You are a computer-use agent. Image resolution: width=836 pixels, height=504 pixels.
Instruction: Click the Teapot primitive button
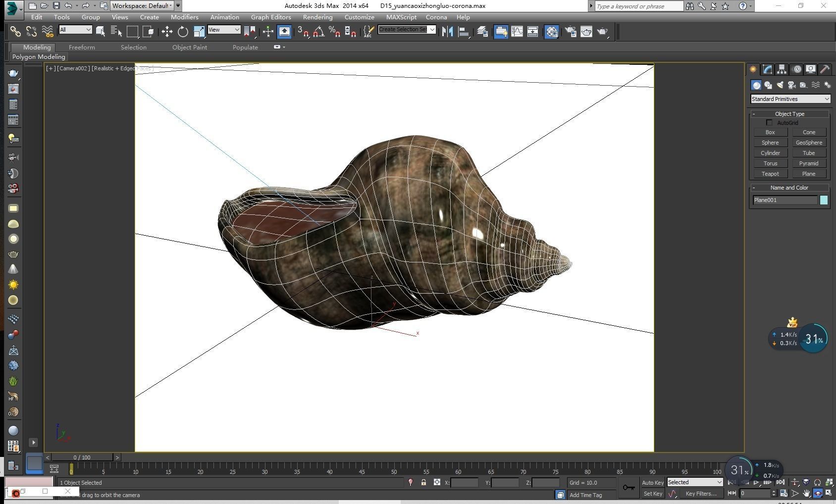[x=770, y=174]
